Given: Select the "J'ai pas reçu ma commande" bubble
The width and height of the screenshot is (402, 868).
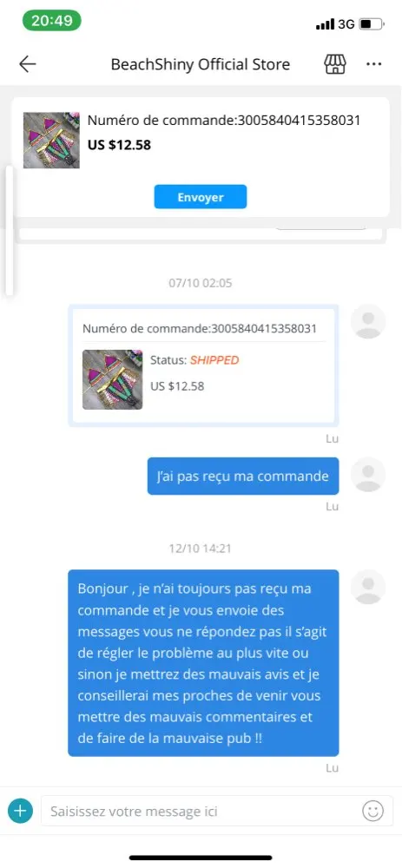Looking at the screenshot, I should pos(243,476).
